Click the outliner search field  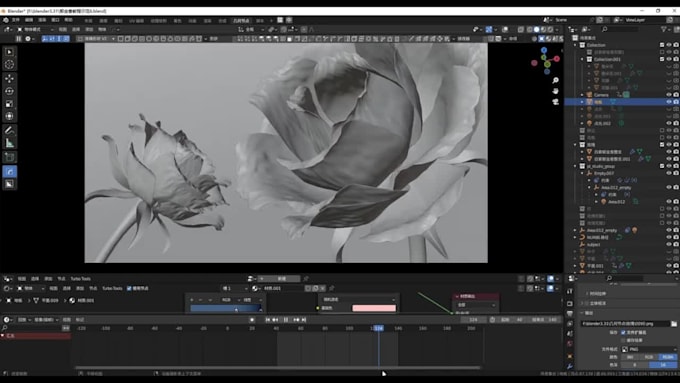pyautogui.click(x=620, y=29)
